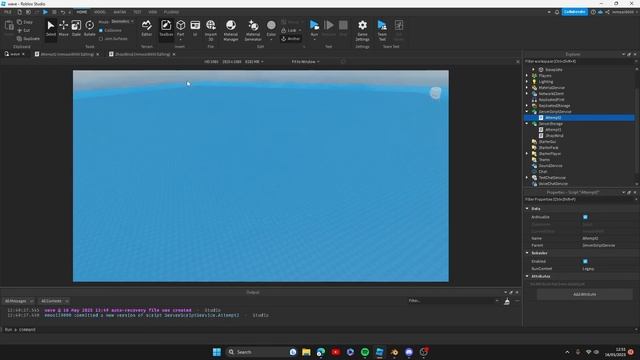Expand the MaterialService tree item
This screenshot has width=640, height=360.
(527, 87)
